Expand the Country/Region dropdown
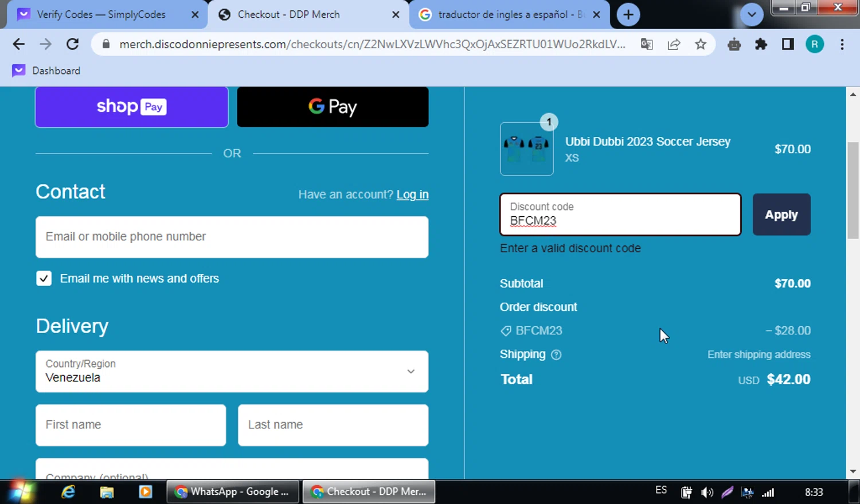860x504 pixels. pyautogui.click(x=232, y=372)
